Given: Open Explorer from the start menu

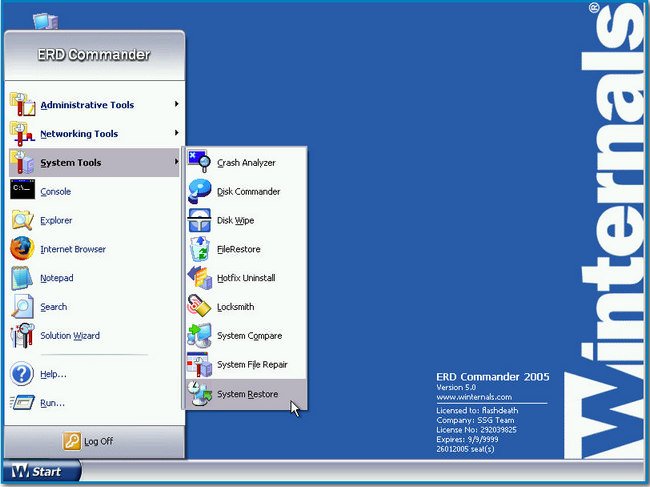Looking at the screenshot, I should 94,220.
